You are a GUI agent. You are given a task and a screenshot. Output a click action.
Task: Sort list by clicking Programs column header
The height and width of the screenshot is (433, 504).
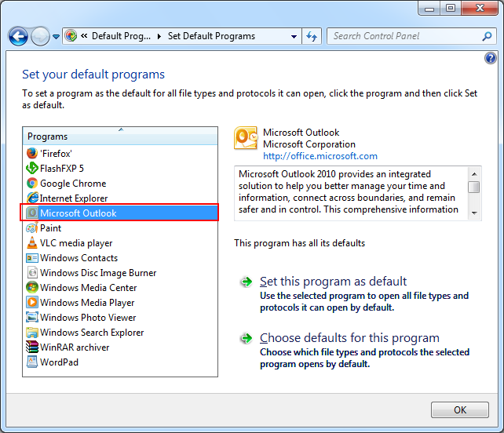click(120, 136)
